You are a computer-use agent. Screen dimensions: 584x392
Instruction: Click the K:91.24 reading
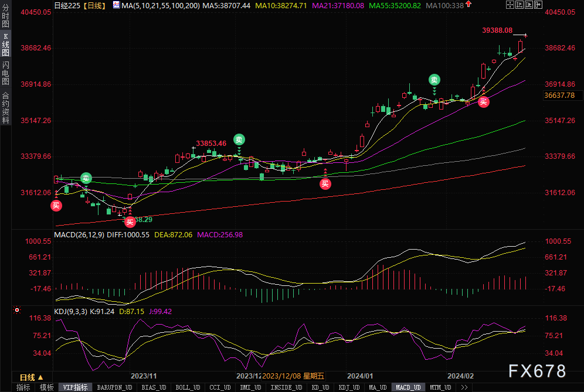point(102,312)
